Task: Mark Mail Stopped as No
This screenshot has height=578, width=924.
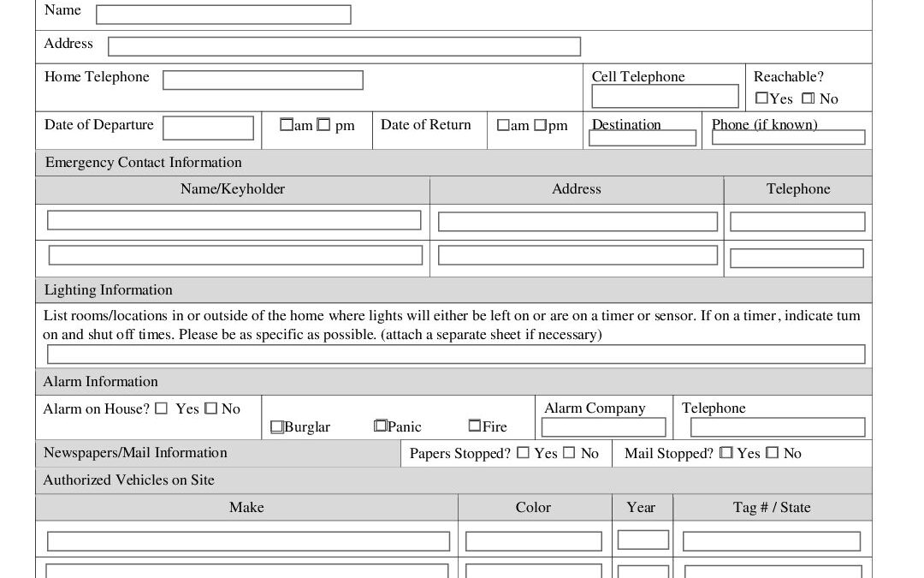Action: point(773,453)
